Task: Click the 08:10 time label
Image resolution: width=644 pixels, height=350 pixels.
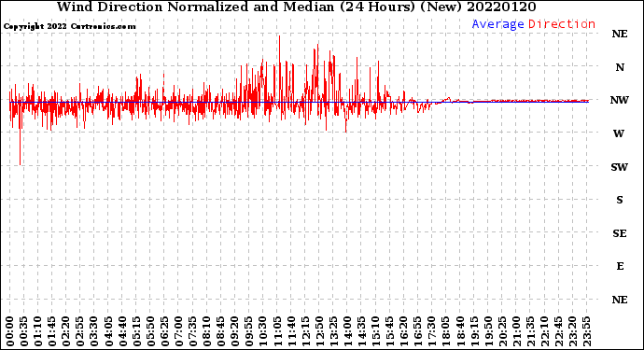Action: 206,331
